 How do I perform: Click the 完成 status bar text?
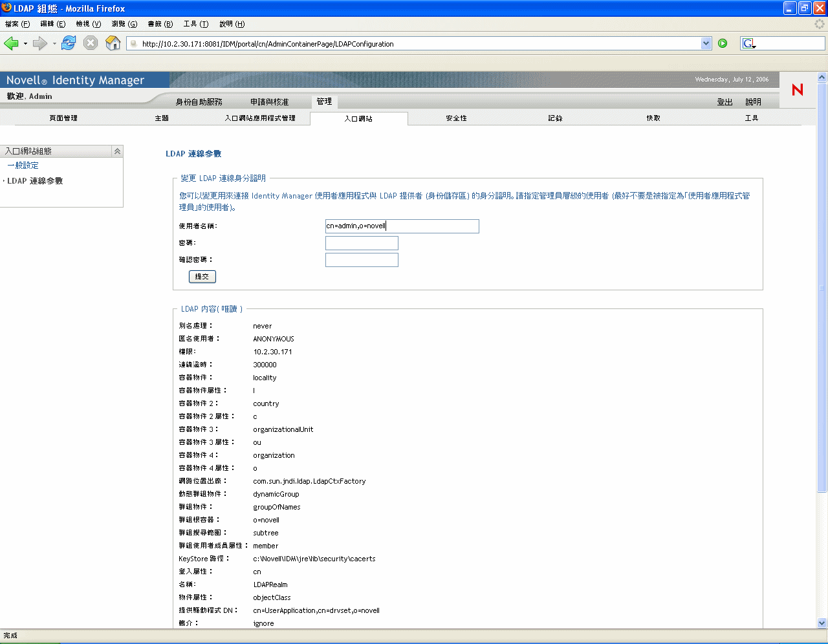[x=10, y=636]
